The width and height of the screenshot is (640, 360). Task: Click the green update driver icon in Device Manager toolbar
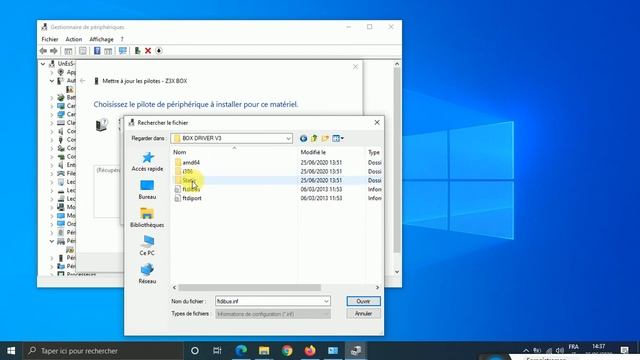(x=138, y=51)
